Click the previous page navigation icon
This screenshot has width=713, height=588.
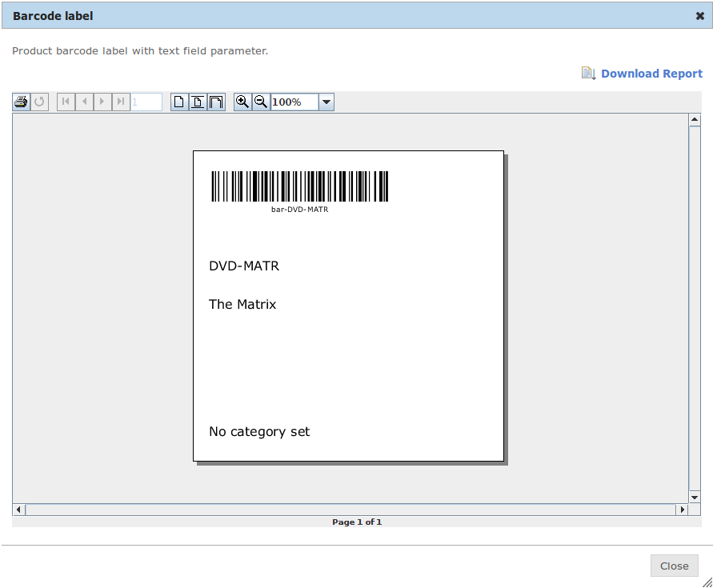(x=83, y=102)
